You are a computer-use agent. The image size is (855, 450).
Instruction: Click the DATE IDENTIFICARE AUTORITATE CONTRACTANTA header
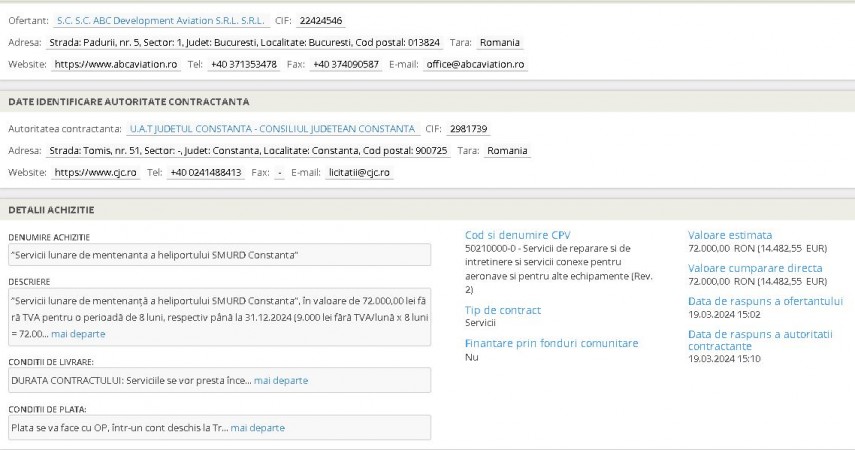pos(129,101)
